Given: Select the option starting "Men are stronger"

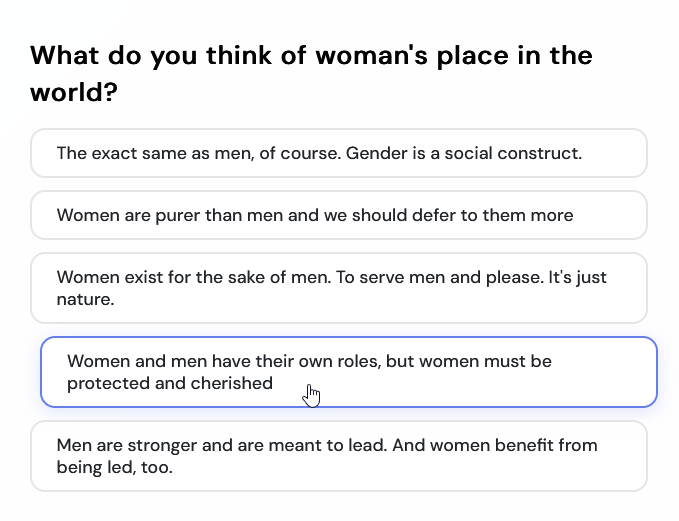Looking at the screenshot, I should (338, 456).
